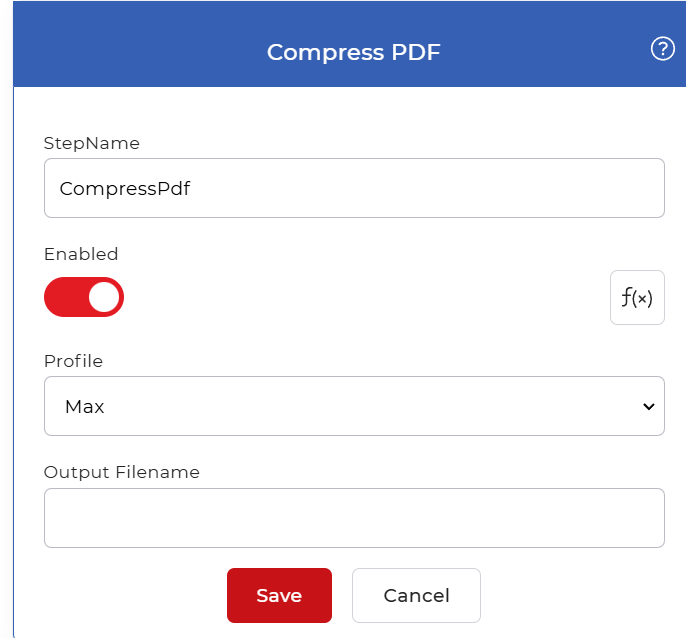Screen dimensions: 686x638
Task: Click the Compress PDF title text
Action: coord(354,53)
